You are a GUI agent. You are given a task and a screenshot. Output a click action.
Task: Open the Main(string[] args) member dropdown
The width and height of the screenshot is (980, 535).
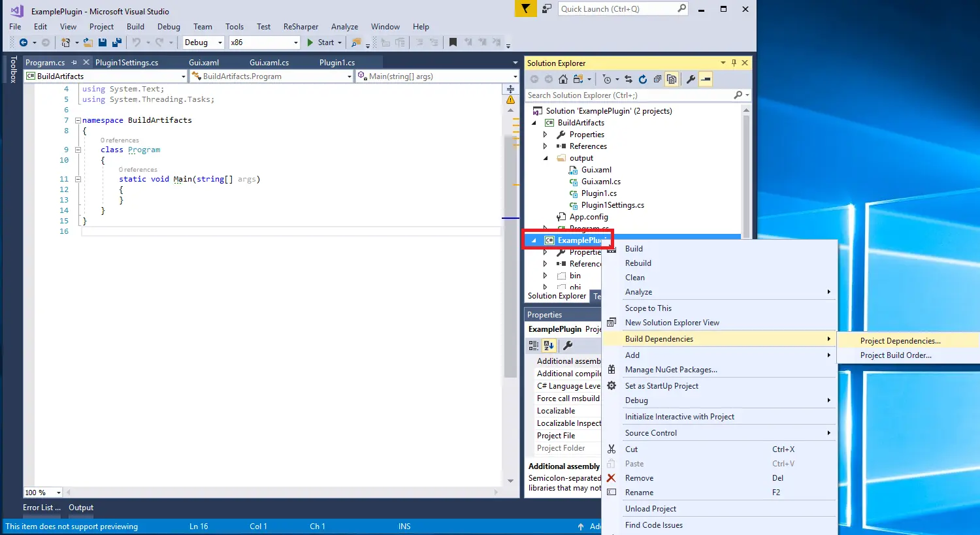(x=437, y=76)
